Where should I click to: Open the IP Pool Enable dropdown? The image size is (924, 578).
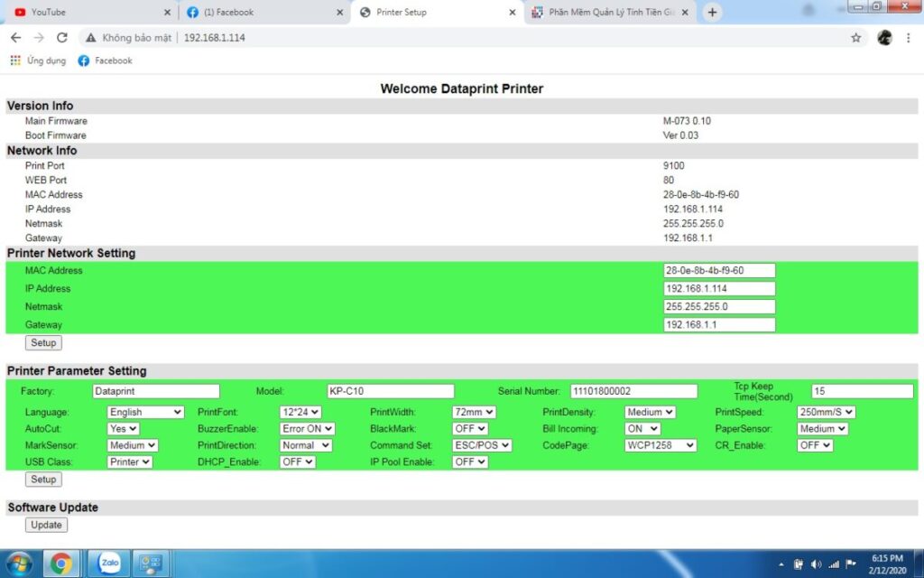click(469, 461)
